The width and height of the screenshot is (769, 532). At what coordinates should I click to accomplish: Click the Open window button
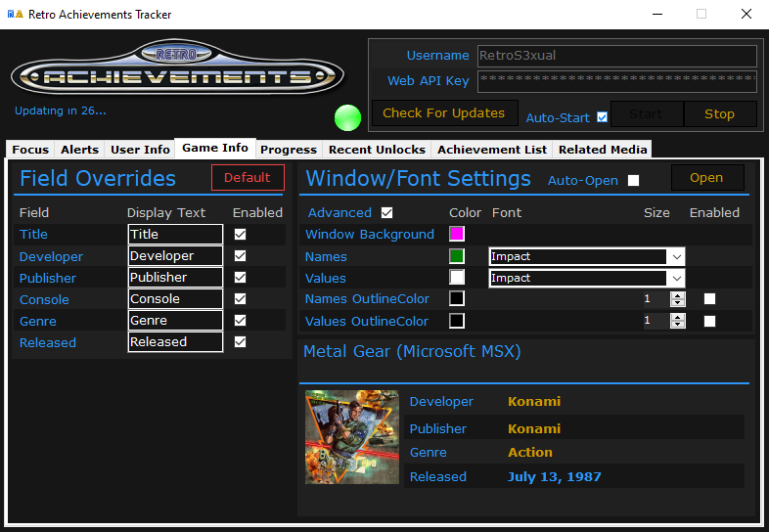[x=706, y=178]
